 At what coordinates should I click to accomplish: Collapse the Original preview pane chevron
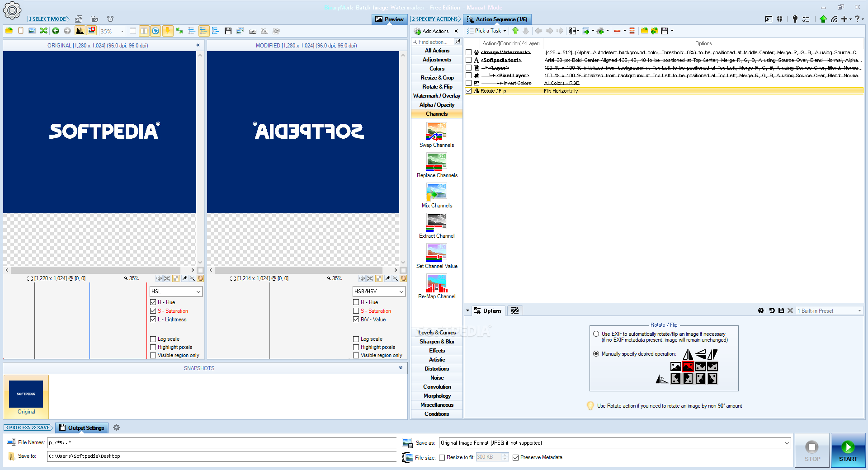click(198, 45)
